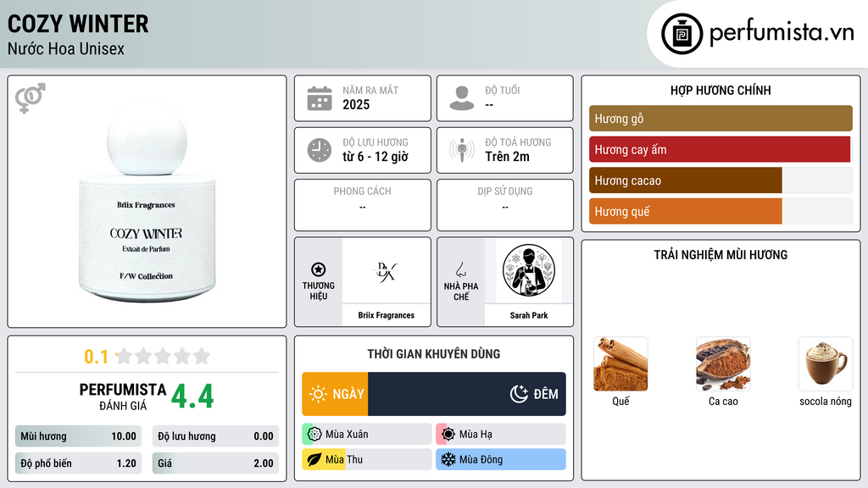Click the sillage icon beside Độ Toả Hương
This screenshot has width=868, height=488.
click(462, 150)
